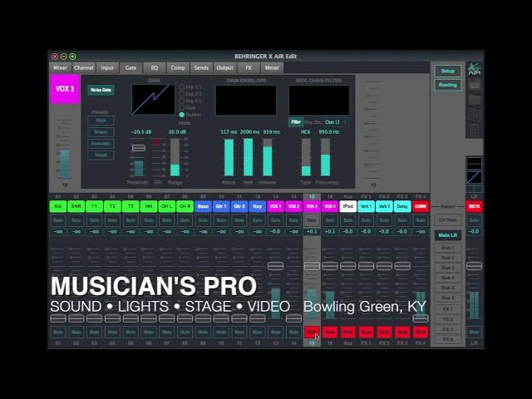Select the SNR channel strip label
This screenshot has height=399, width=532.
[x=76, y=206]
